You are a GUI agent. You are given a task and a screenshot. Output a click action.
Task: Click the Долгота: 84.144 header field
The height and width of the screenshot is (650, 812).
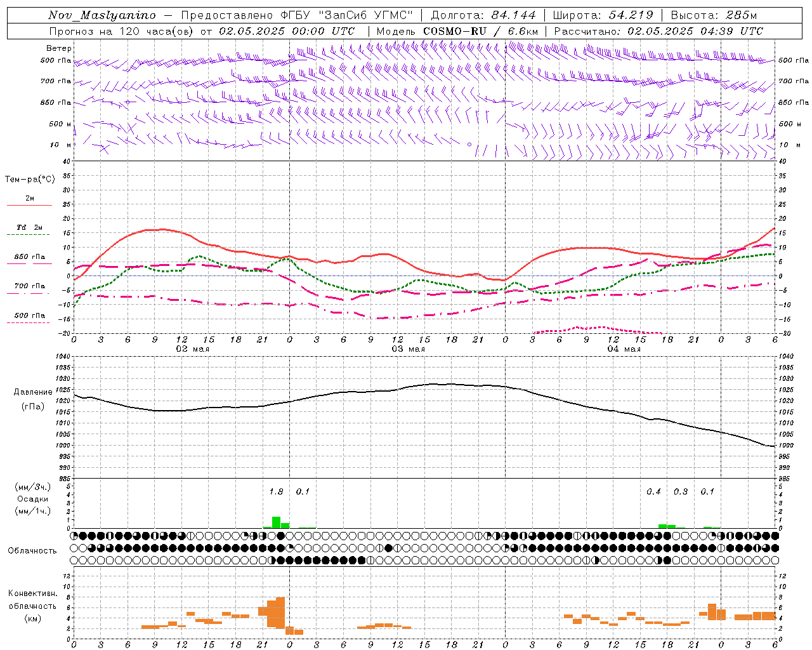pyautogui.click(x=483, y=15)
